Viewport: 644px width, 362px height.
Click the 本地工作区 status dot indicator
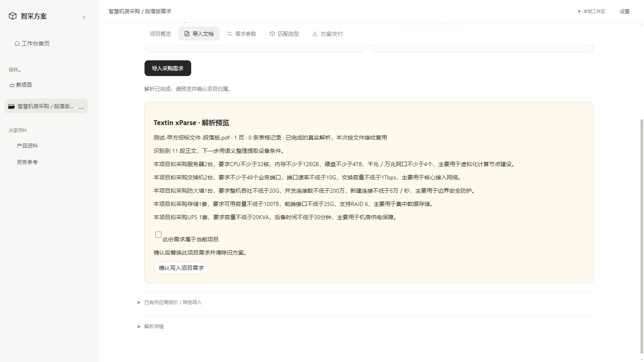[x=579, y=11]
